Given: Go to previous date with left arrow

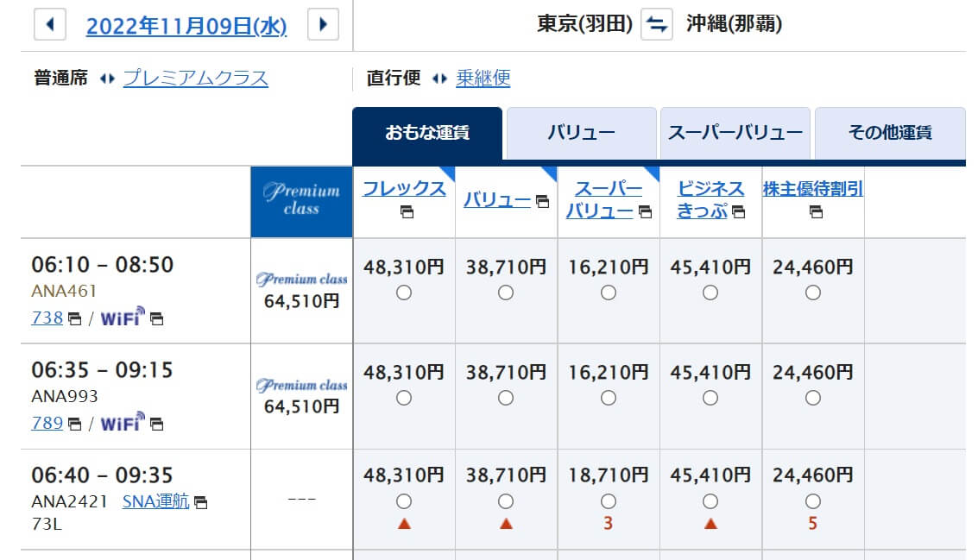Looking at the screenshot, I should point(49,25).
